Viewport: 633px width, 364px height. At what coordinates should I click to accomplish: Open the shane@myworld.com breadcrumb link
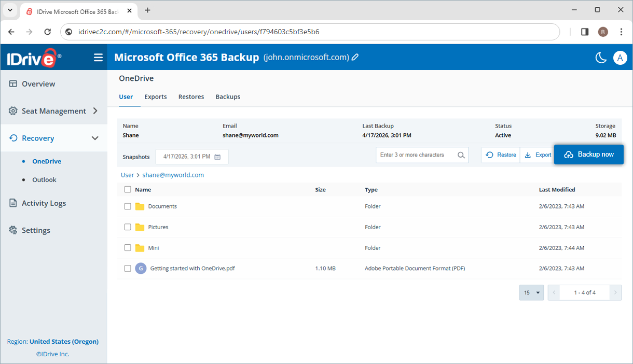(173, 175)
